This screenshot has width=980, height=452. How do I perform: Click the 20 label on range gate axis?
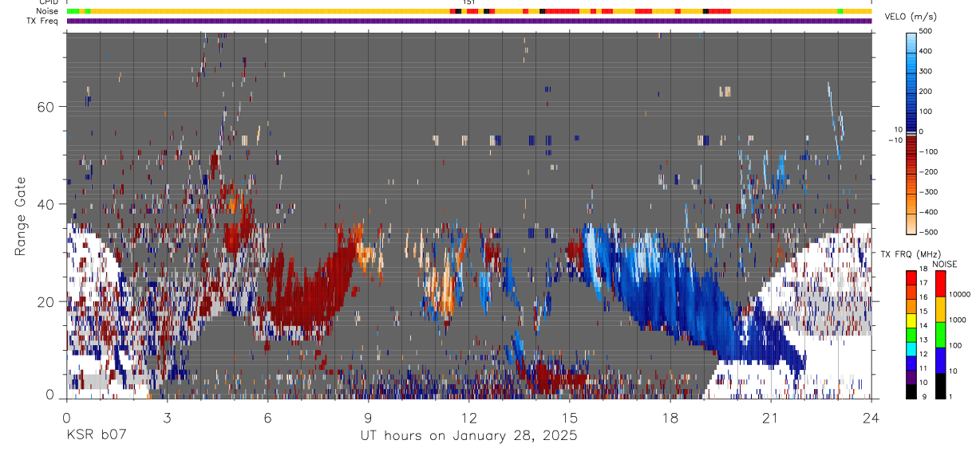tap(46, 301)
